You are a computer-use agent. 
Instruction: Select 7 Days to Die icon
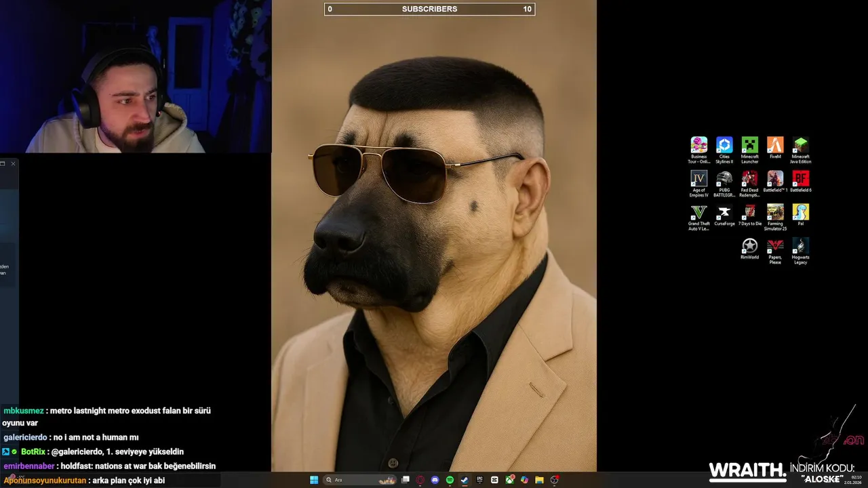(x=749, y=216)
